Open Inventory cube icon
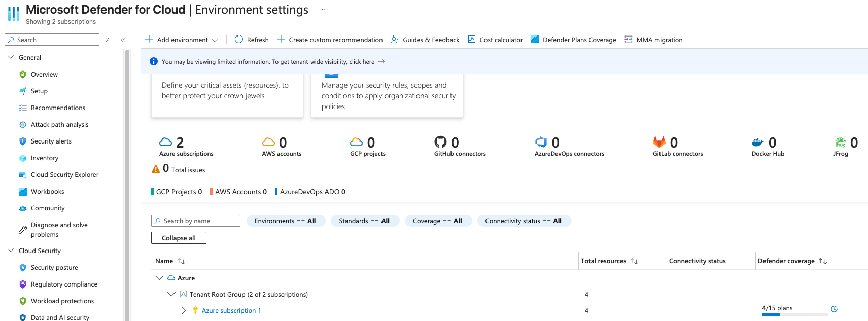This screenshot has height=321, width=868. coord(23,158)
